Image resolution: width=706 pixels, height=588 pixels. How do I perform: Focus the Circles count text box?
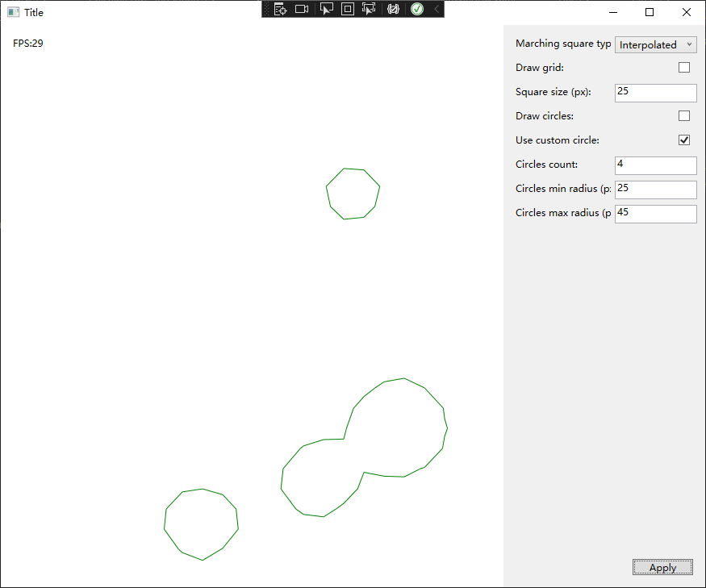click(655, 165)
